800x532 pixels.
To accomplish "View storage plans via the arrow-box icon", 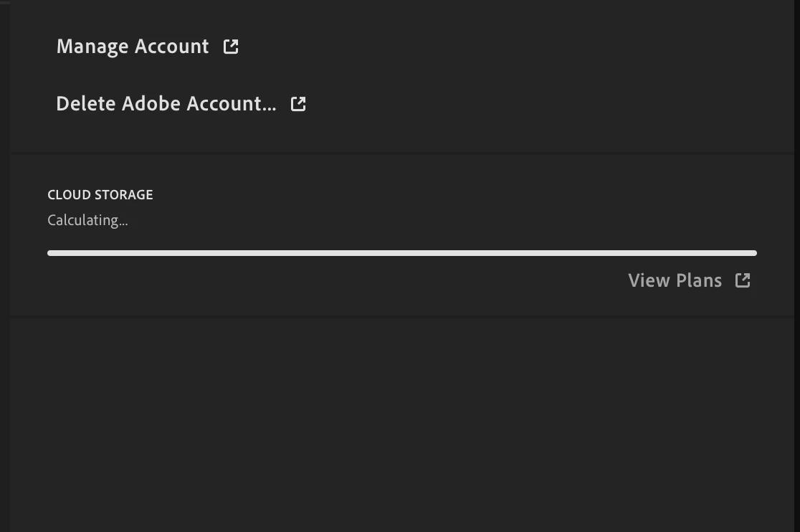I will (x=743, y=280).
